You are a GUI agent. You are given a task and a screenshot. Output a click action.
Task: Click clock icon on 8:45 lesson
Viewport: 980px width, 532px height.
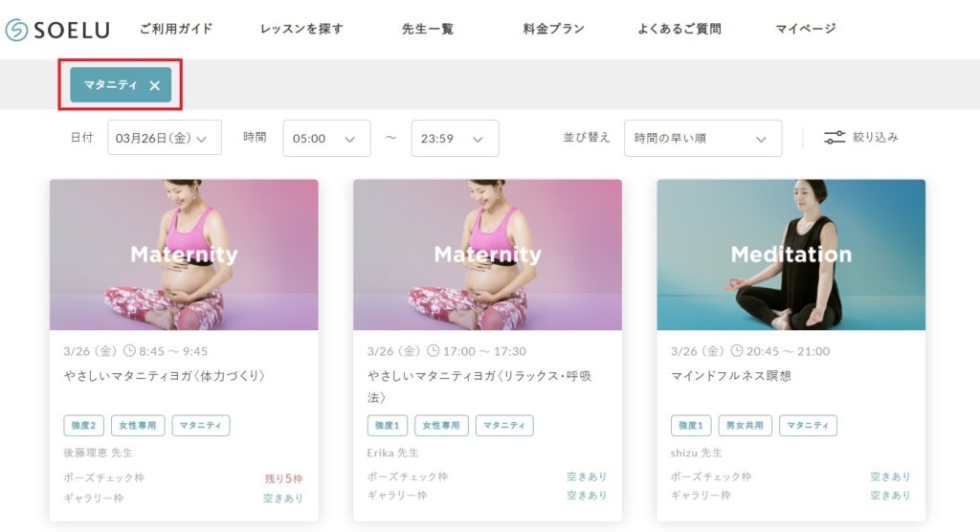point(129,351)
